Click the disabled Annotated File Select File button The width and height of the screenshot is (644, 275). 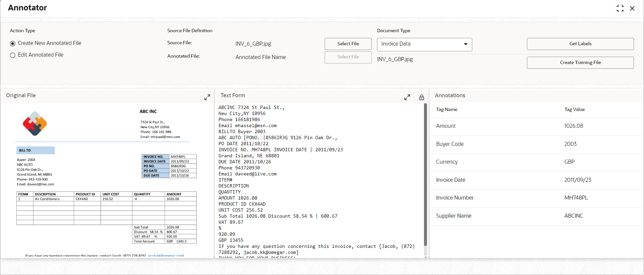coord(348,57)
